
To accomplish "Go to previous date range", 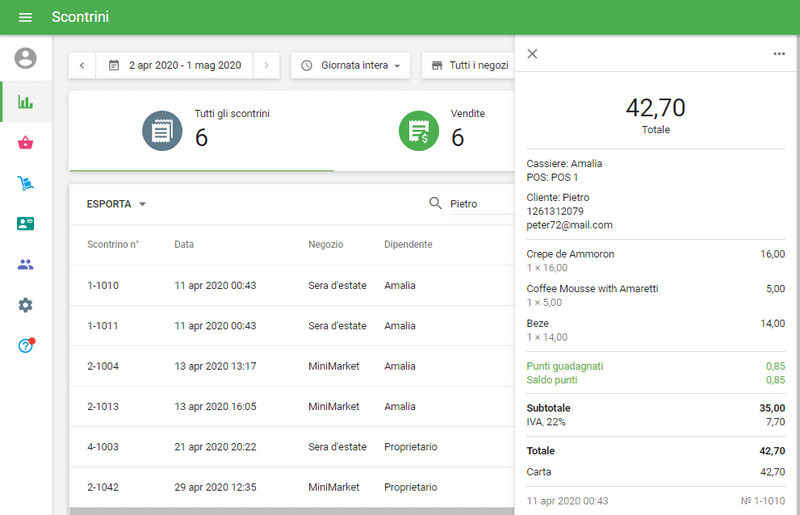I will (82, 66).
